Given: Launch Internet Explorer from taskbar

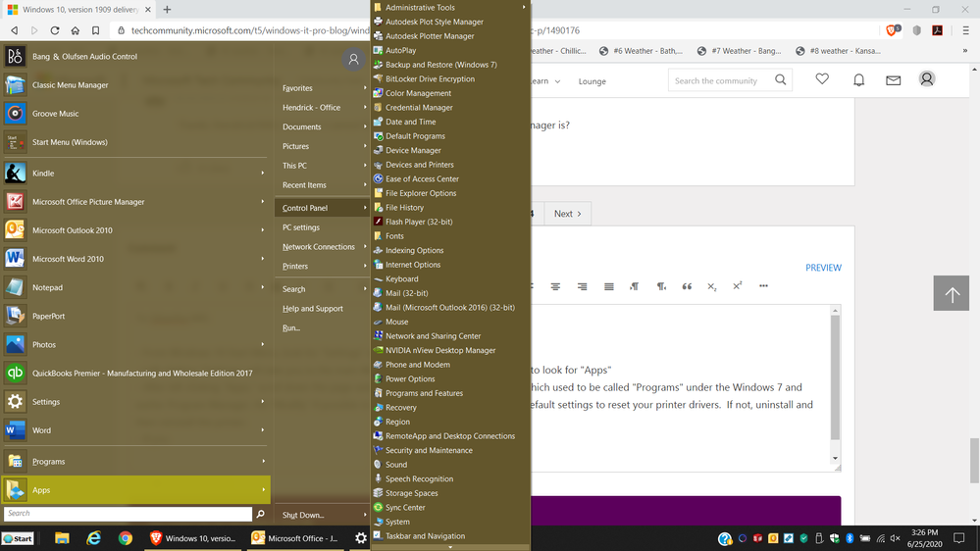Looking at the screenshot, I should point(94,538).
